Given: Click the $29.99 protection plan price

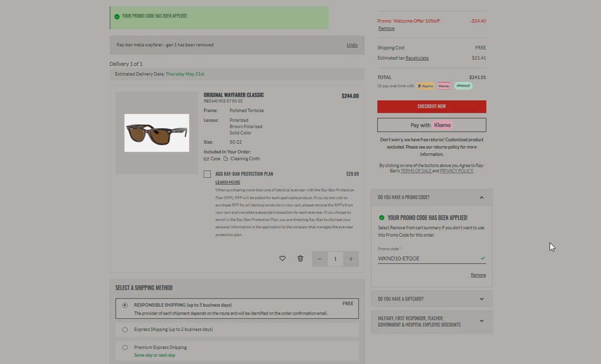Looking at the screenshot, I should tap(353, 174).
